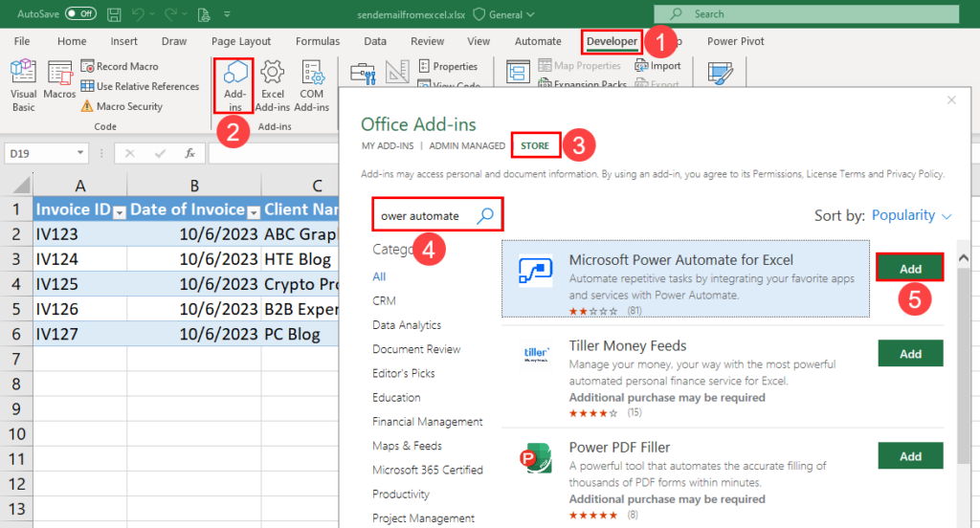The width and height of the screenshot is (980, 528).
Task: Switch to the Insert tab
Action: pos(123,41)
